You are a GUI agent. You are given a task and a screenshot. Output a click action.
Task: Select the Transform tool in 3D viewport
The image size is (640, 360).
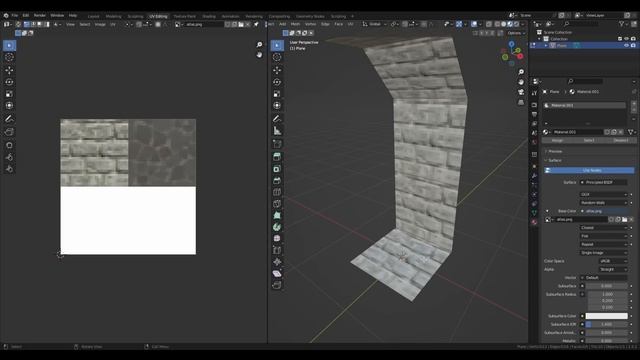point(277,106)
